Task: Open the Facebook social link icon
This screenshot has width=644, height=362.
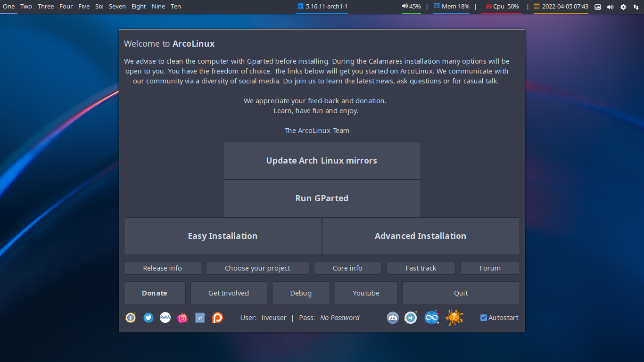Action: pyautogui.click(x=131, y=318)
